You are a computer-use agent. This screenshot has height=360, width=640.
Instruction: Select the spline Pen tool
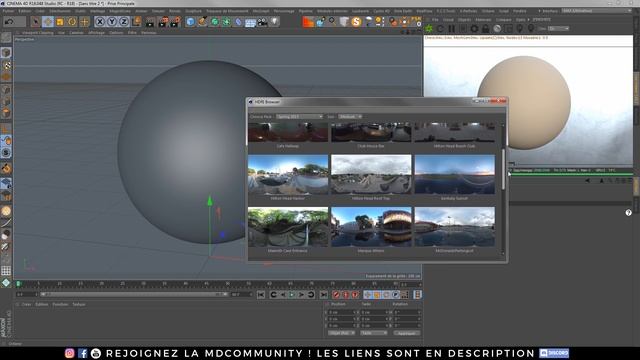click(202, 22)
